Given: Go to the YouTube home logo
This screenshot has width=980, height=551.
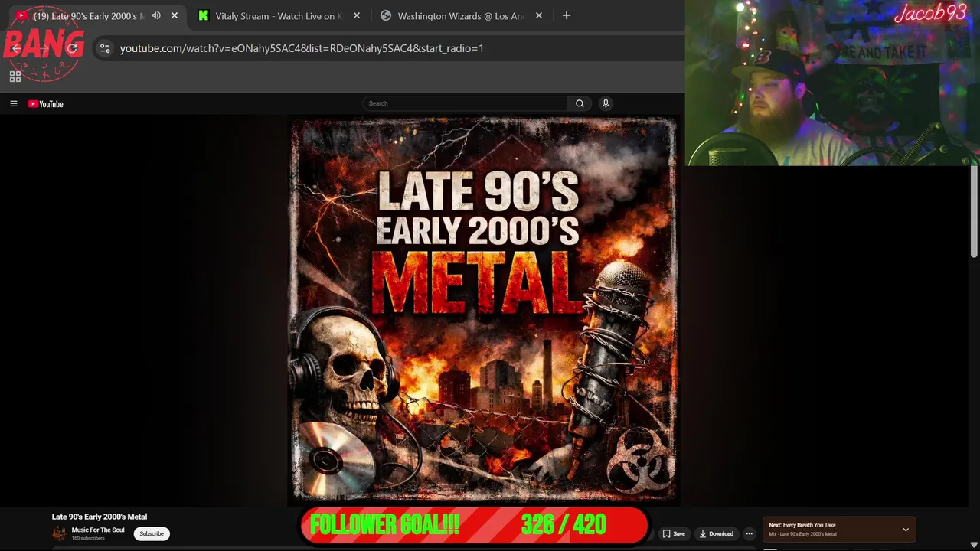Looking at the screenshot, I should point(46,104).
